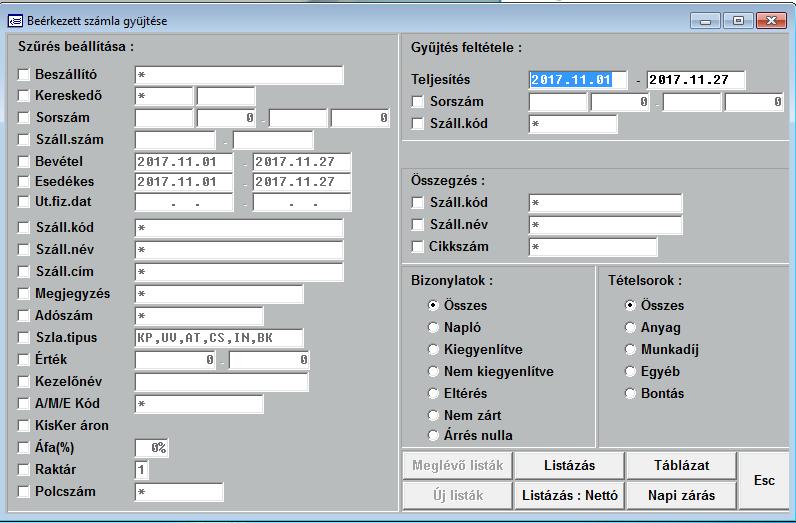Enable the Esedékes date filter checkbox
Viewport: 796px width, 523px height.
tap(24, 181)
